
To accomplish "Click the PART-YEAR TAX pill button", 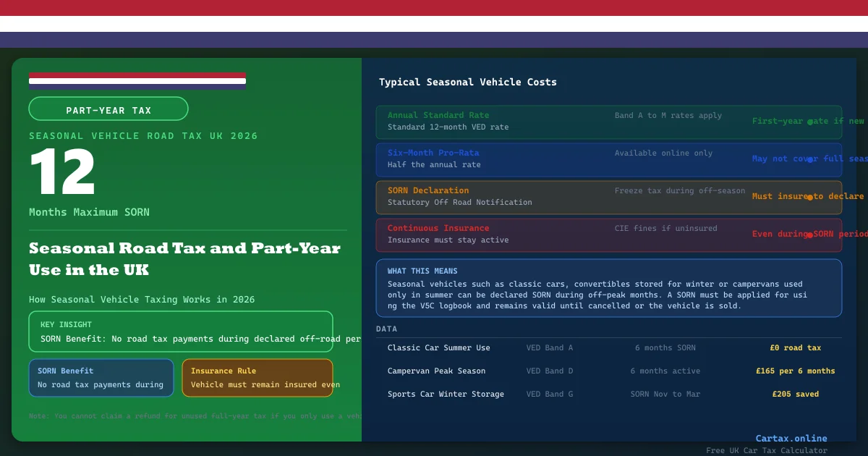I will [109, 109].
